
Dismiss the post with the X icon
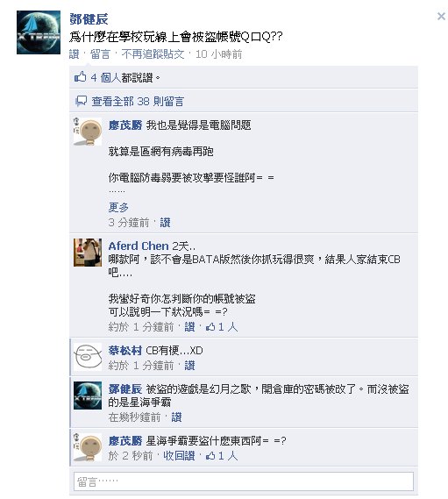pos(441,17)
